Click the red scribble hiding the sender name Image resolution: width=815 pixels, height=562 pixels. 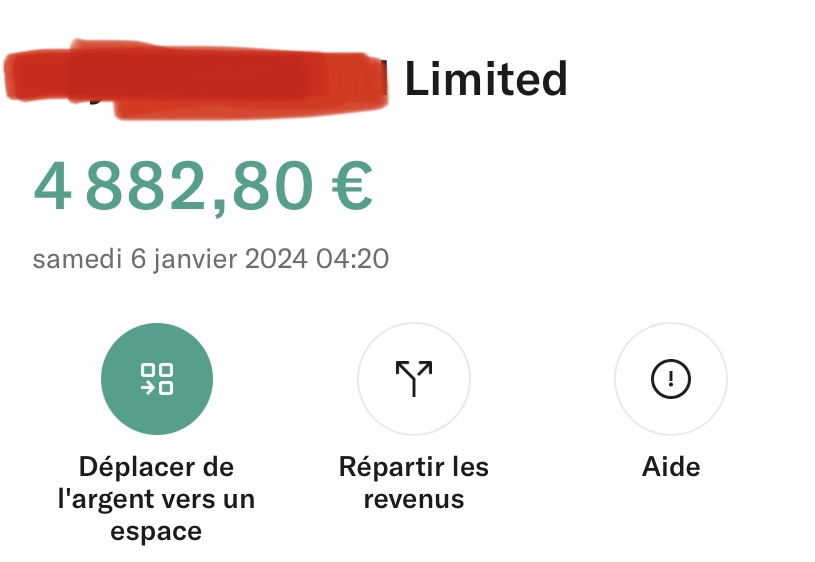pos(196,79)
